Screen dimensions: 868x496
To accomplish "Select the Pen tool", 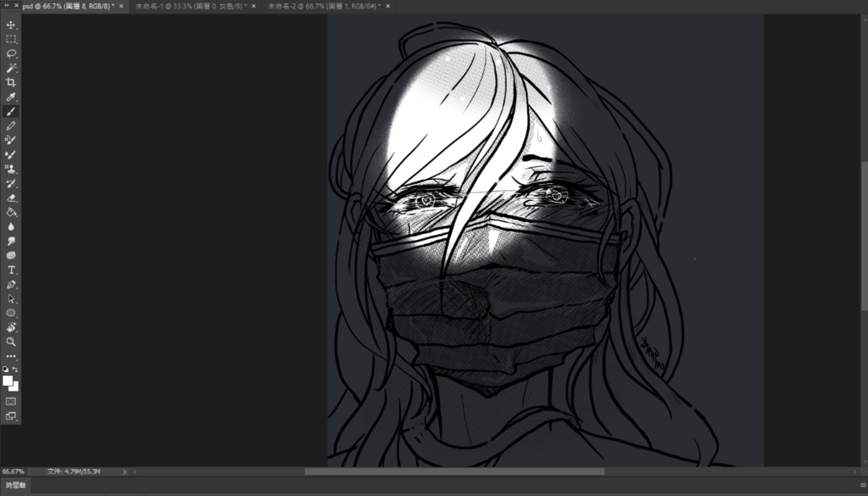I will [10, 285].
